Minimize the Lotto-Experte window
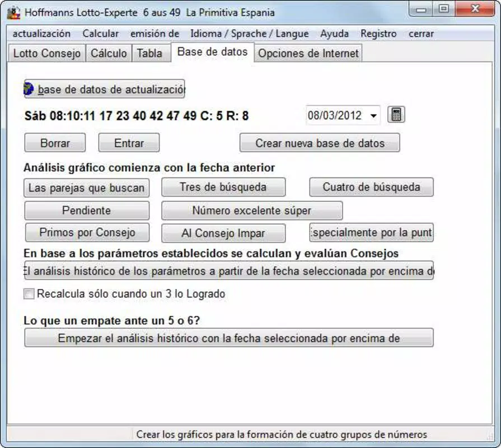This screenshot has height=448, width=501. [x=421, y=9]
